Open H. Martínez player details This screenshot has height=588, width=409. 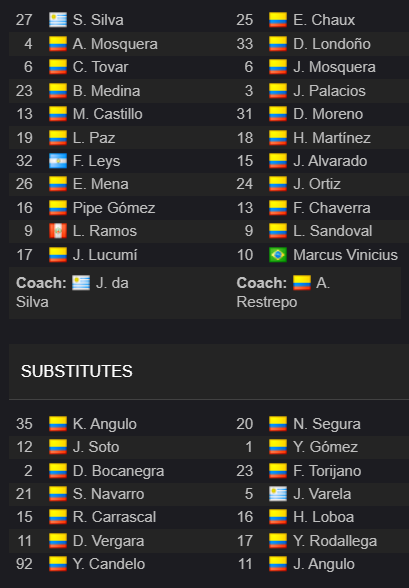click(x=332, y=138)
